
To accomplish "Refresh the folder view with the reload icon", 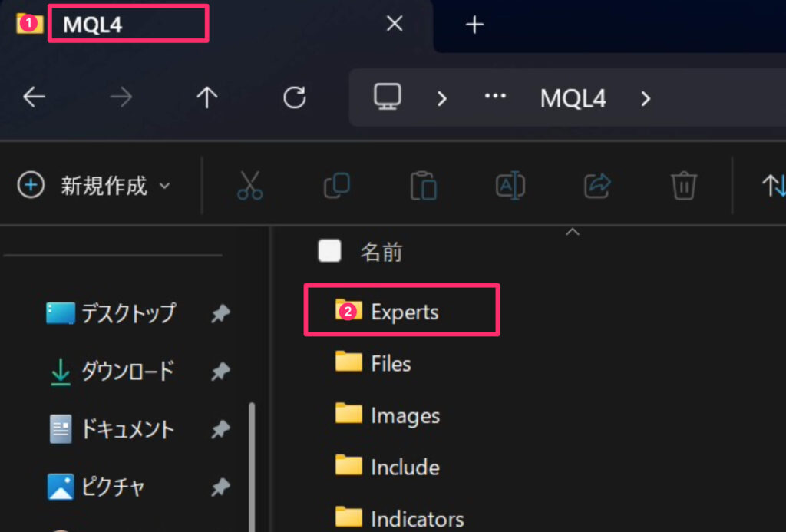I will tap(294, 97).
